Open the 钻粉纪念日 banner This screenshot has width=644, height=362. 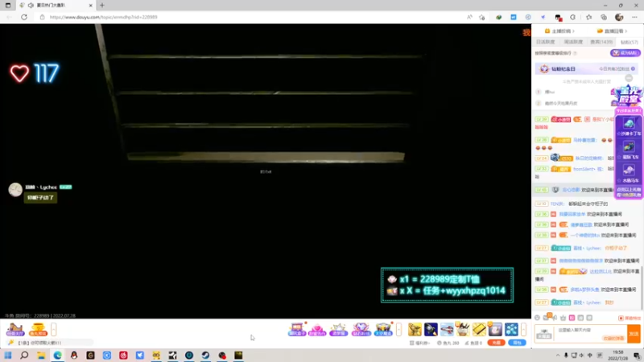(587, 69)
